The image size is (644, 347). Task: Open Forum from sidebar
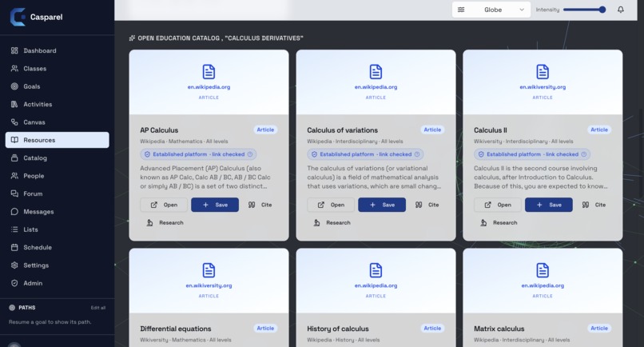[x=57, y=193]
